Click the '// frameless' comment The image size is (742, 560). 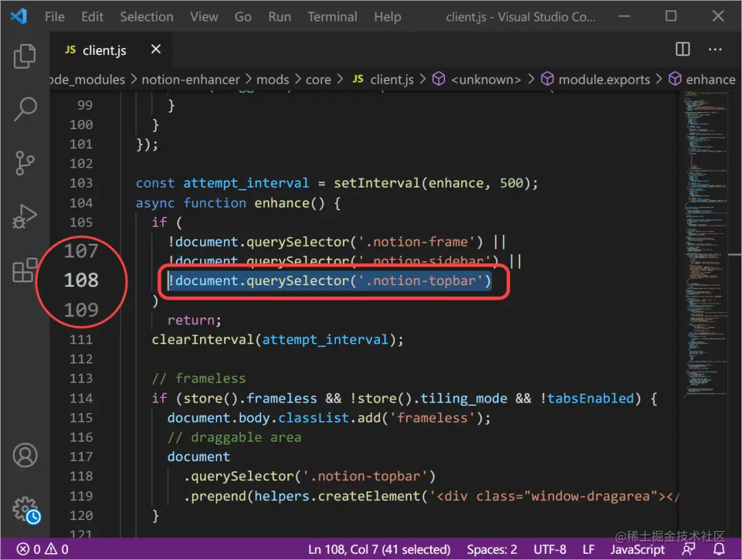click(x=199, y=379)
